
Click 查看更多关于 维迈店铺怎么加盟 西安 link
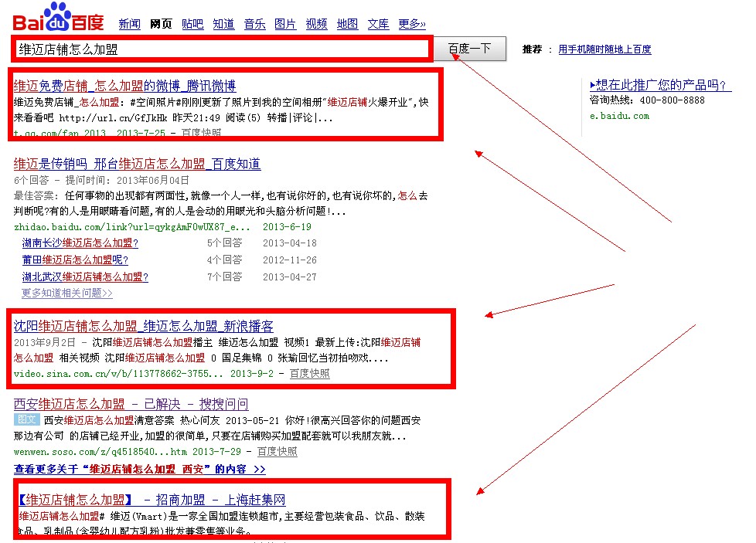(x=140, y=470)
